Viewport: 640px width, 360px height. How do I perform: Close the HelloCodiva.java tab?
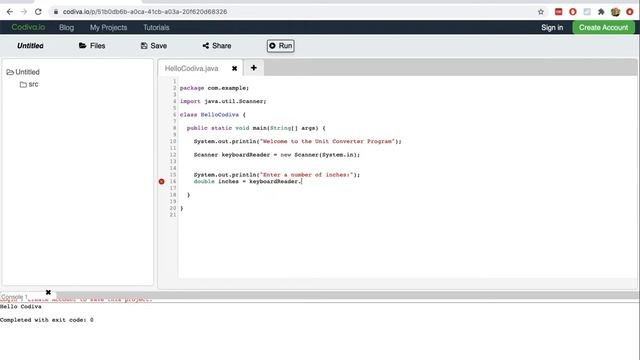click(x=234, y=68)
